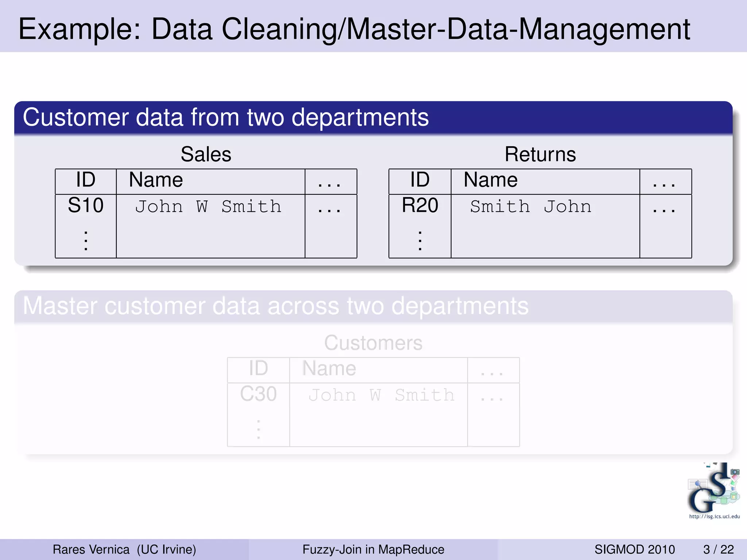Screen dimensions: 747x560
Task: Click the 'Fuzzy-Join in MapReduce' footer title
Action: coord(373,549)
